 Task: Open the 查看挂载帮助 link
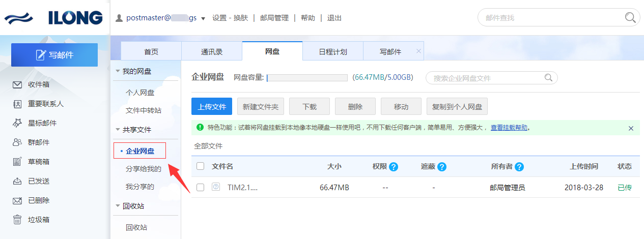(x=509, y=128)
